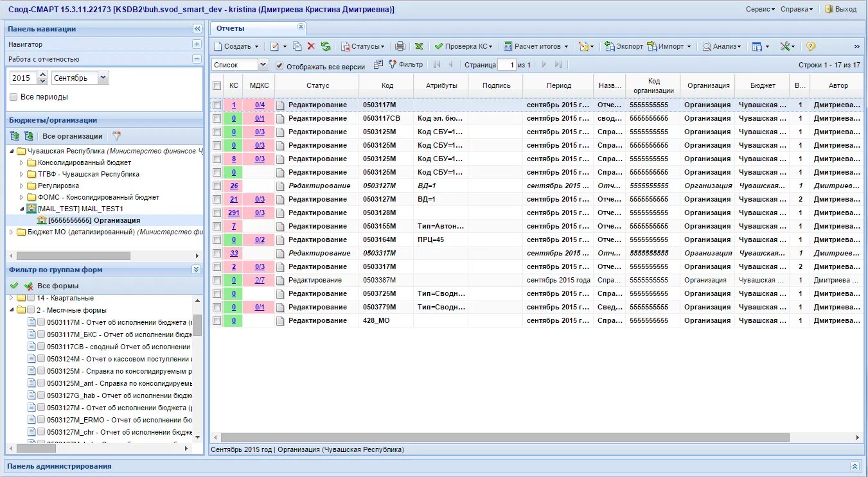Check the 0503124М form checkbox in filter tree
This screenshot has width=868, height=477.
[x=41, y=359]
